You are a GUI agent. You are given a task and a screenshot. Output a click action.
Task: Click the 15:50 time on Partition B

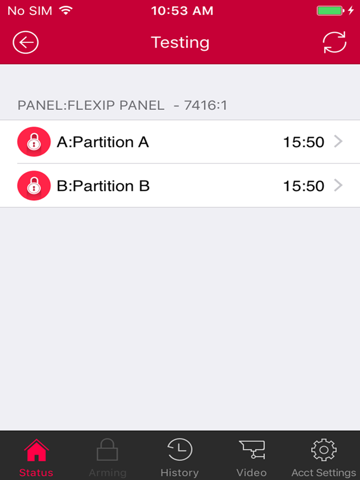(304, 186)
